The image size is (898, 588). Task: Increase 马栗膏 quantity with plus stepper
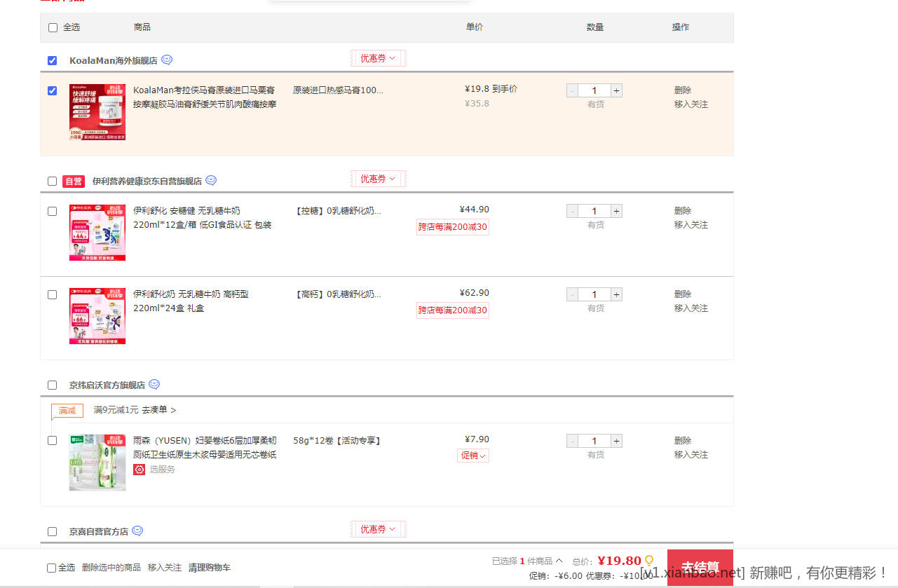[615, 90]
